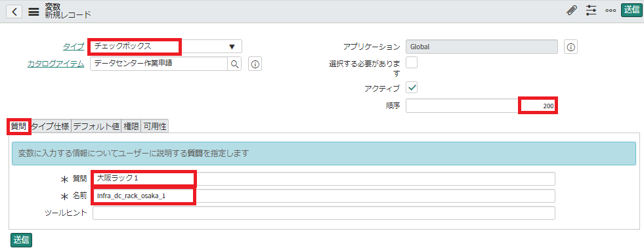Viewport: 644px width, 250px height.
Task: Click the カタログアイテム label link
Action: point(56,64)
